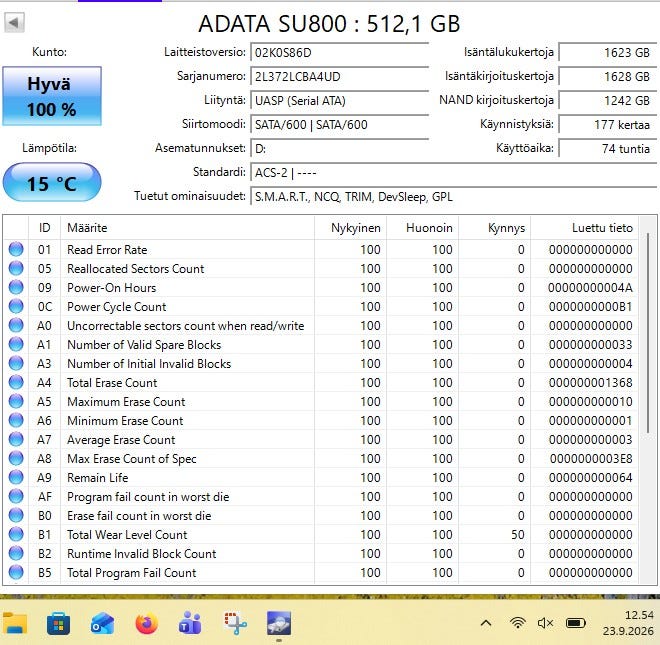The width and height of the screenshot is (660, 645).
Task: Select the Total Erase Count attribute name
Action: tap(112, 383)
